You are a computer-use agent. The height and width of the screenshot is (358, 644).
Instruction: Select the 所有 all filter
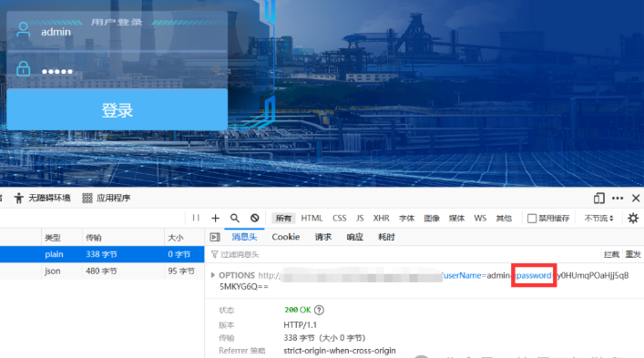(283, 218)
